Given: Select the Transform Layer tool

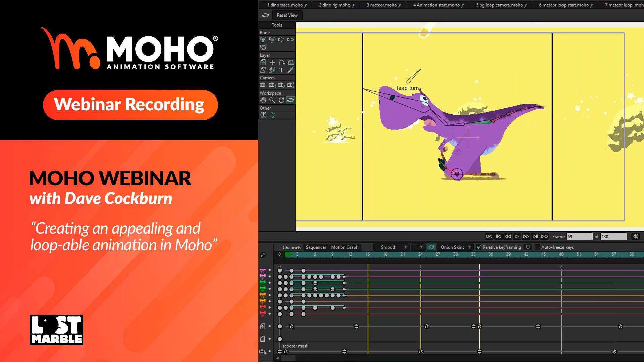Looking at the screenshot, I should (x=263, y=62).
